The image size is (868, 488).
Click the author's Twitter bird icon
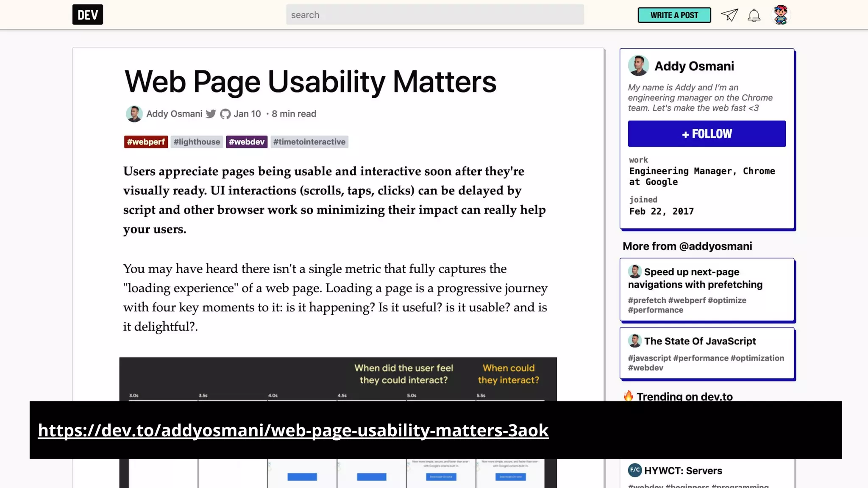click(211, 114)
